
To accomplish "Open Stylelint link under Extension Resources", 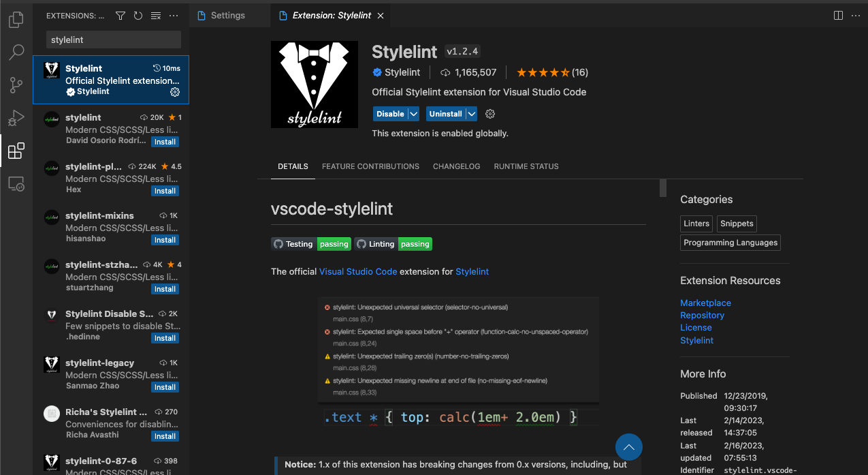I will point(697,340).
